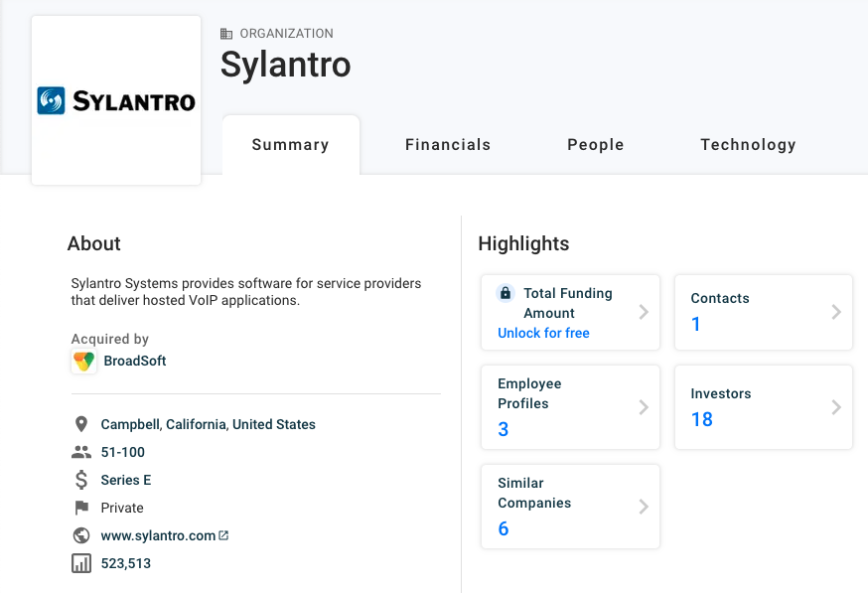Viewport: 868px width, 593px height.
Task: Click the BroadSoft logo icon
Action: pyautogui.click(x=84, y=362)
